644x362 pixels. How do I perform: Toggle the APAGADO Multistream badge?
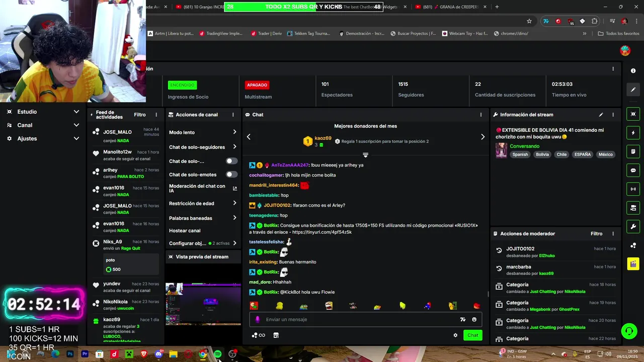(x=257, y=85)
